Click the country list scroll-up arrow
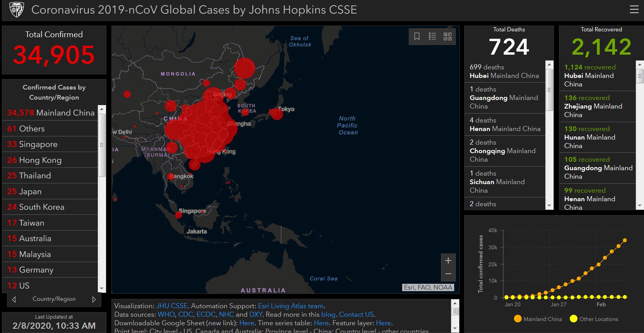Screen dimensions: 644x333 [102, 109]
